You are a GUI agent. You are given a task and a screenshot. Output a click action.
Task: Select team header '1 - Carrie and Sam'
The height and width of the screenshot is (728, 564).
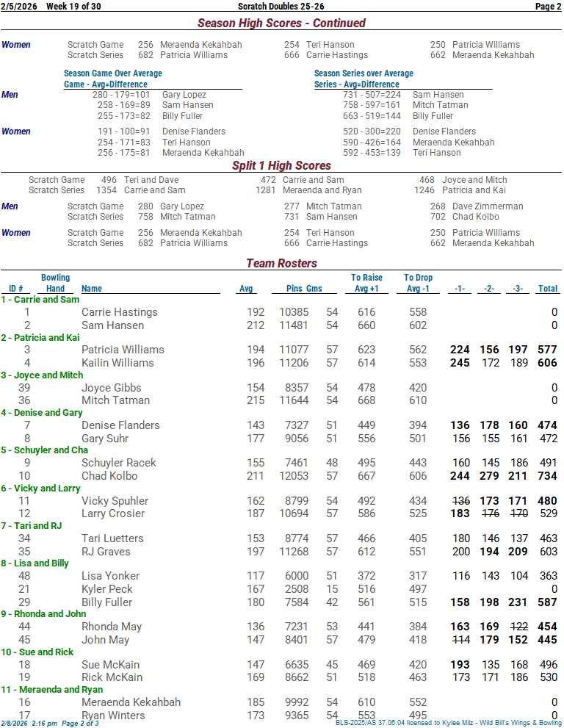click(40, 300)
